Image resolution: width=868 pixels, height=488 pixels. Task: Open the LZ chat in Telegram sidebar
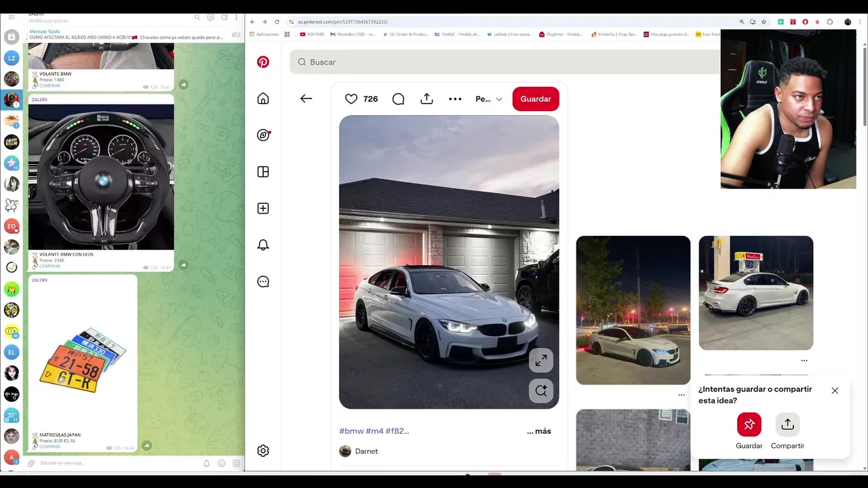[12, 58]
